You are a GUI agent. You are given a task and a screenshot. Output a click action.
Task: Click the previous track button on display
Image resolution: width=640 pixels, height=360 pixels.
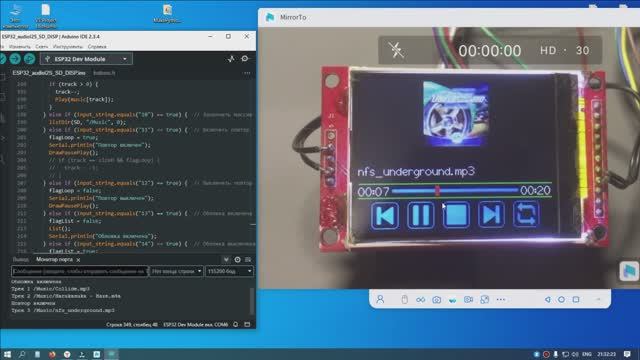click(x=384, y=215)
